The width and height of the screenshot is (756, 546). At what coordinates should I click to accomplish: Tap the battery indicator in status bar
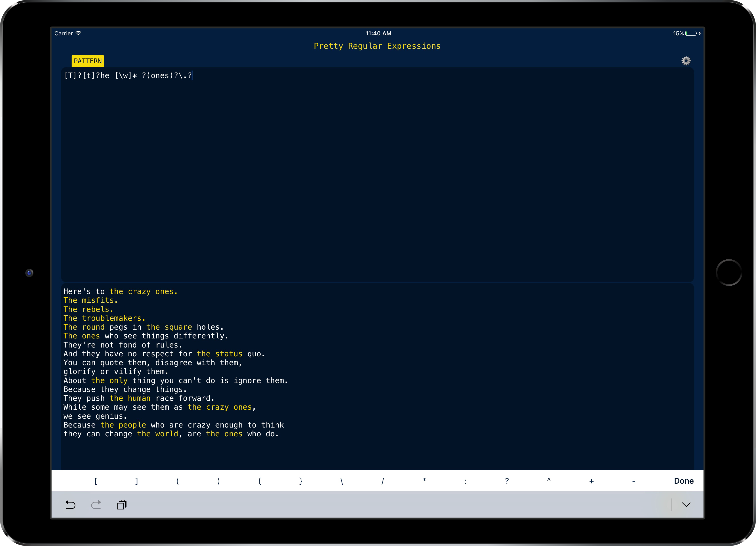point(691,33)
